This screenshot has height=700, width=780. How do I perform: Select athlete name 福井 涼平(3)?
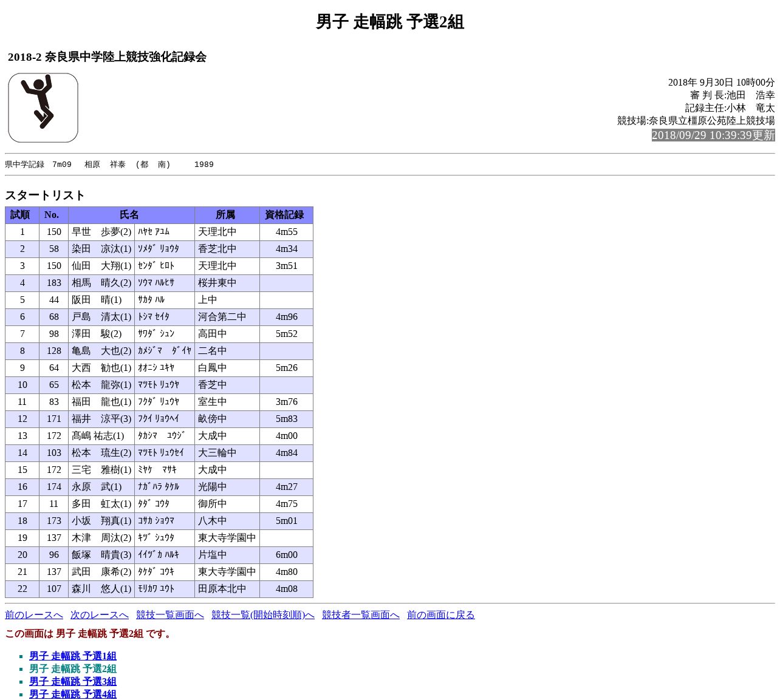pos(101,419)
